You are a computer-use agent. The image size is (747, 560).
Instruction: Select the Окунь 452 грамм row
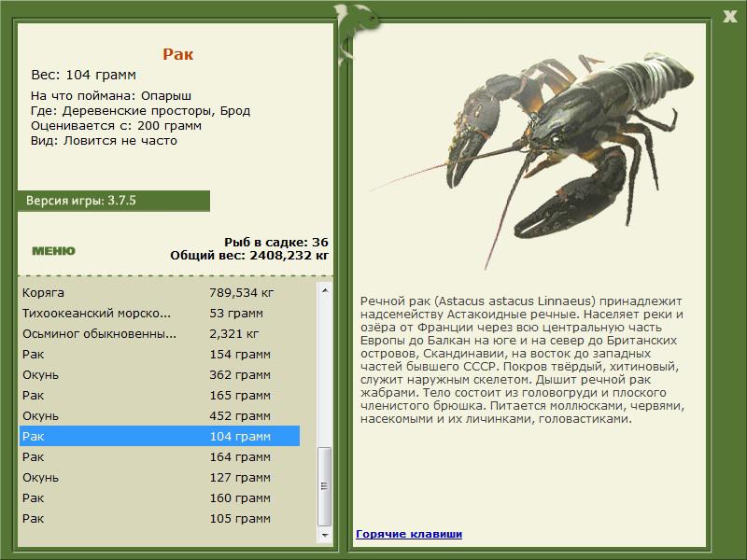pyautogui.click(x=159, y=415)
